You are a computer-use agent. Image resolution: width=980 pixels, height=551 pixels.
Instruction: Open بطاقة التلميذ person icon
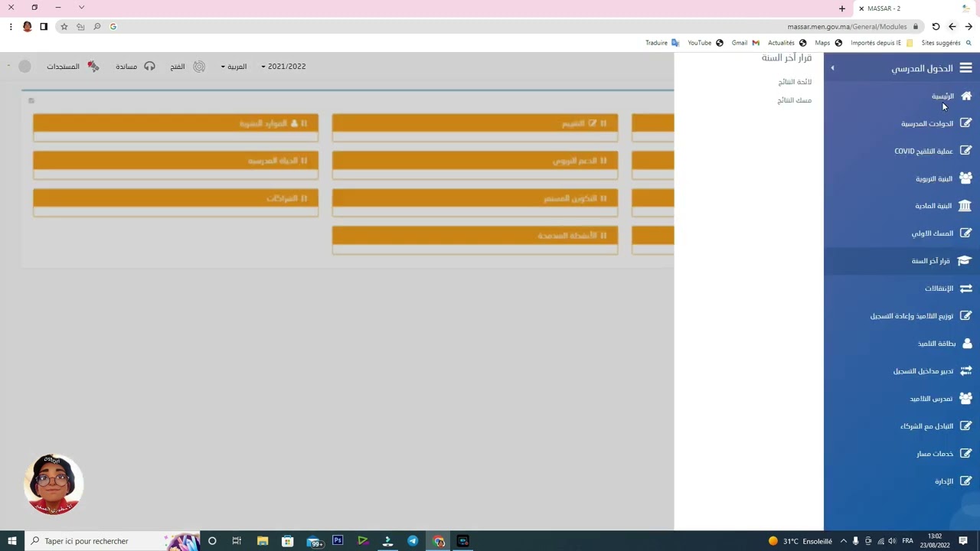pyautogui.click(x=967, y=344)
